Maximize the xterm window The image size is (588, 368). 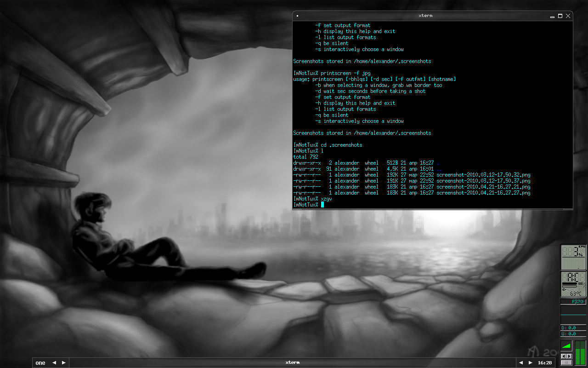[x=560, y=16]
